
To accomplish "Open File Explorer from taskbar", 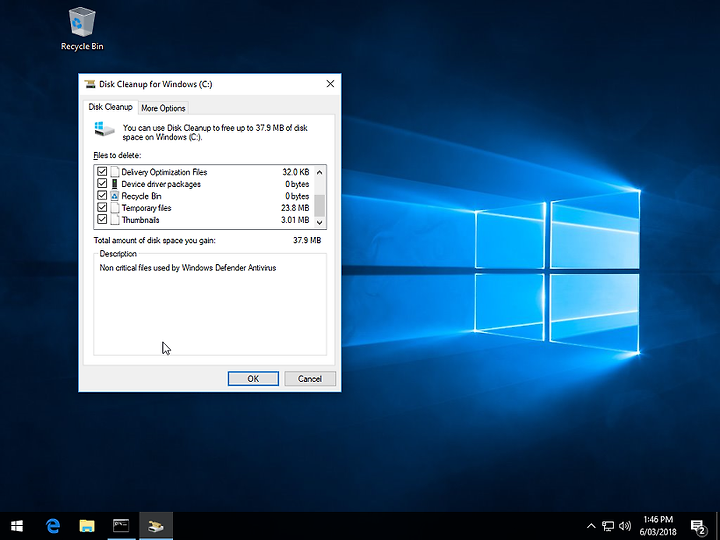I will 87,526.
